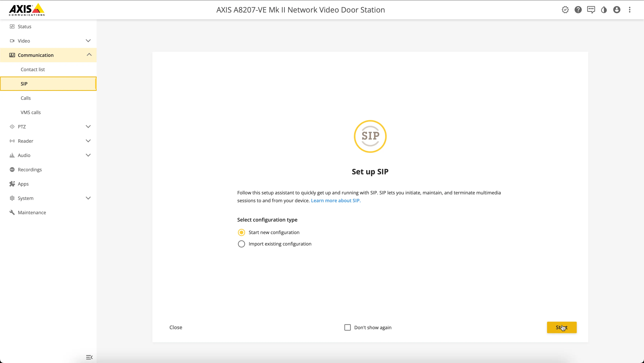Image resolution: width=644 pixels, height=363 pixels.
Task: Open the feedback chat bubble icon
Action: tap(591, 10)
